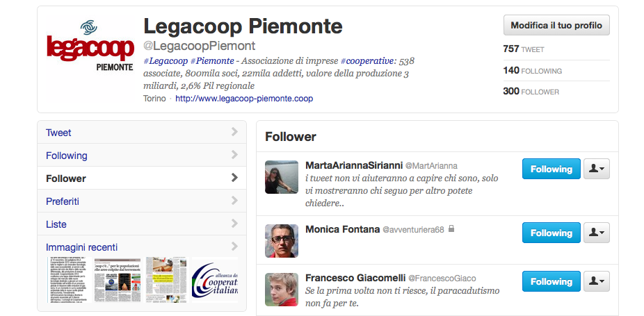The width and height of the screenshot is (644, 316).
Task: Toggle Following button for Francesco Giacomelli
Action: point(552,281)
